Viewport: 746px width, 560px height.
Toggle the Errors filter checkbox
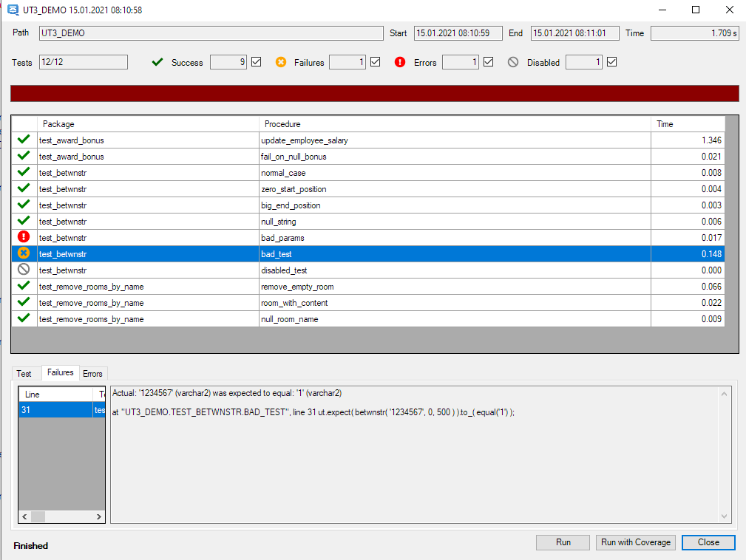pyautogui.click(x=488, y=62)
